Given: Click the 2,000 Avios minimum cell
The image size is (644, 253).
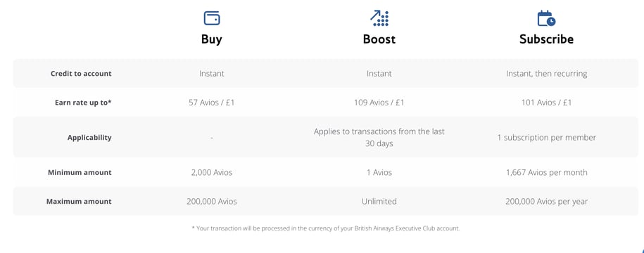Looking at the screenshot, I should [212, 173].
